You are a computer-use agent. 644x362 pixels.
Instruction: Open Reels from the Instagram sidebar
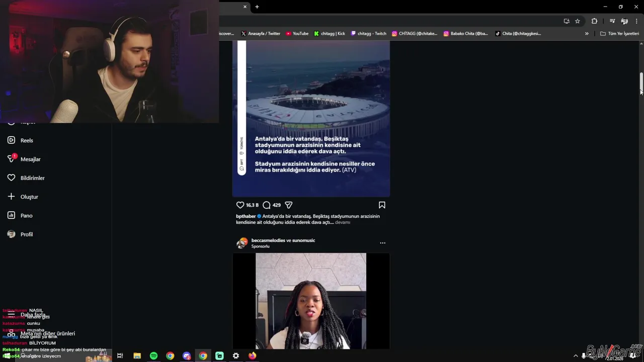pyautogui.click(x=20, y=140)
